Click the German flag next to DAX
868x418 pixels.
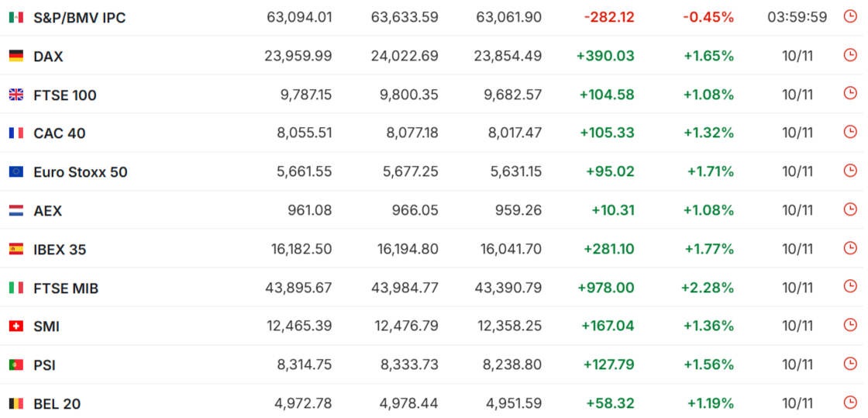click(x=15, y=56)
